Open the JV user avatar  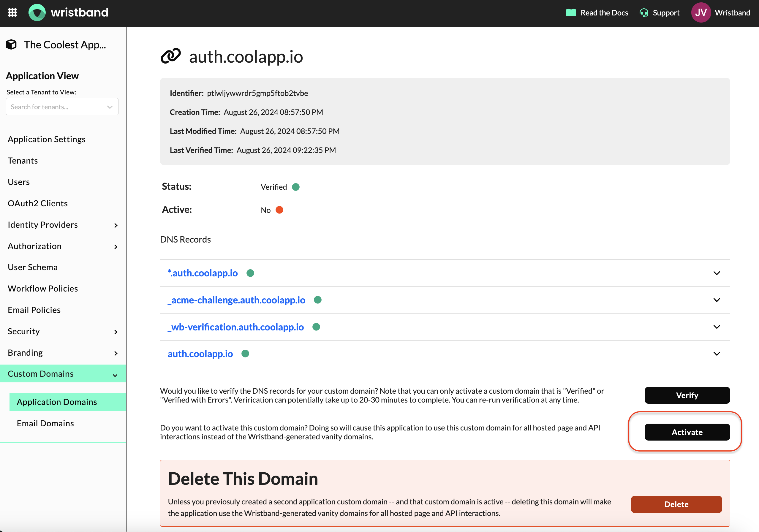[x=701, y=12]
